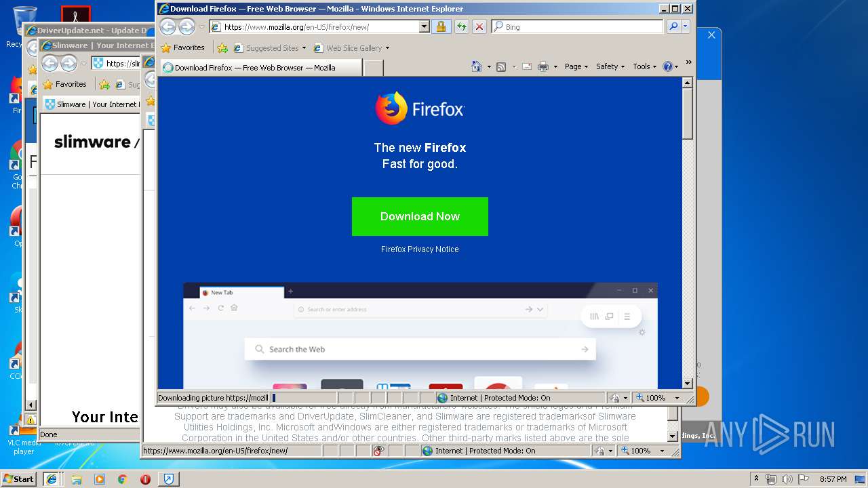This screenshot has height=488, width=868.
Task: Expand the Home button dropdown arrow
Action: pos(489,66)
